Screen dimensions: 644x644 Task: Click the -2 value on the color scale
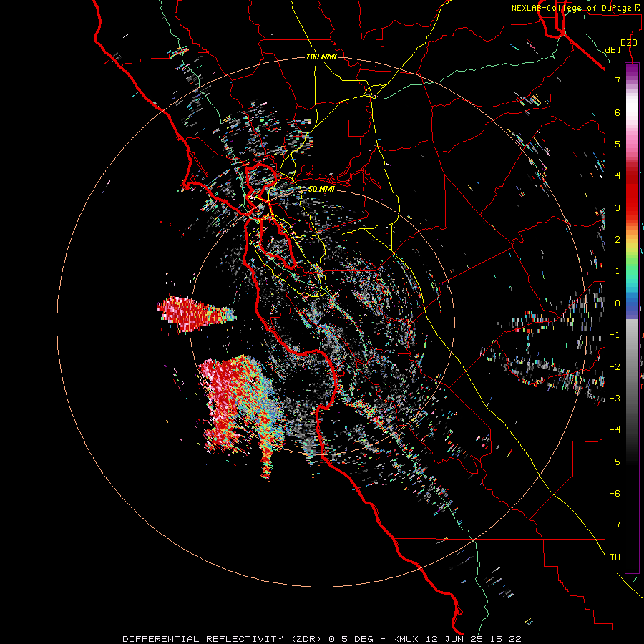click(x=615, y=366)
